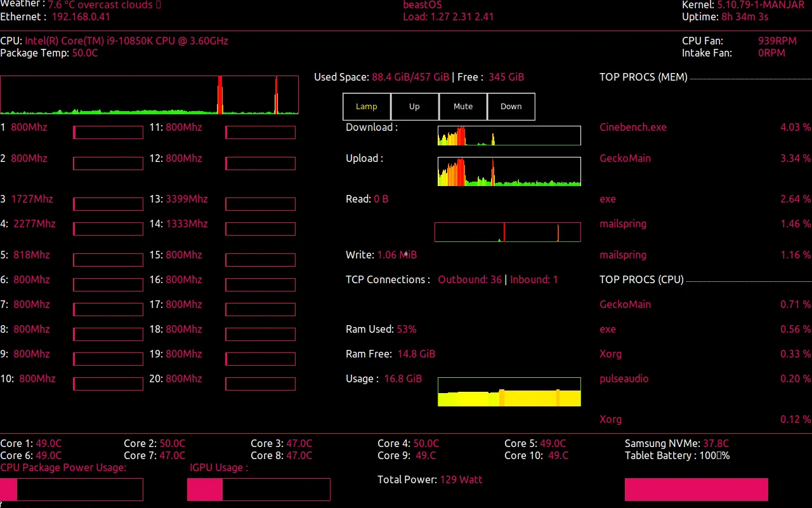
Task: Click the IGPU Usage bar
Action: [258, 489]
